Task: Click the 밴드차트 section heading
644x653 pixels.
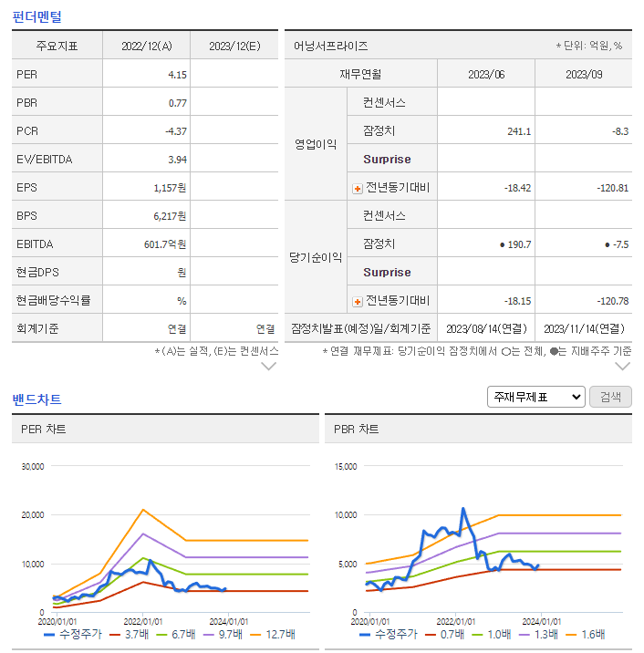Action: tap(37, 399)
